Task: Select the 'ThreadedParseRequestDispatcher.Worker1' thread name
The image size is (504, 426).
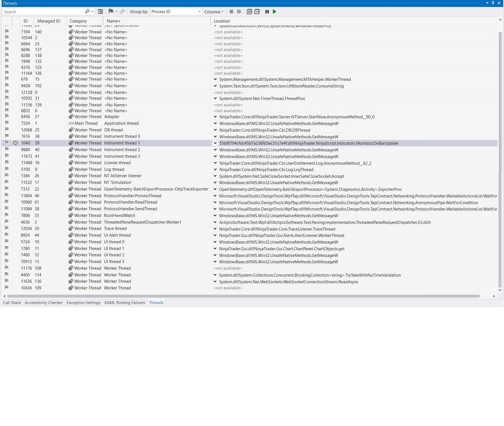Action: pos(143,222)
